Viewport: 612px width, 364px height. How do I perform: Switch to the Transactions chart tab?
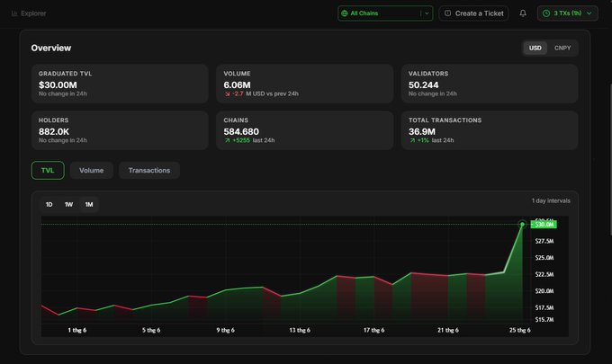pyautogui.click(x=149, y=170)
